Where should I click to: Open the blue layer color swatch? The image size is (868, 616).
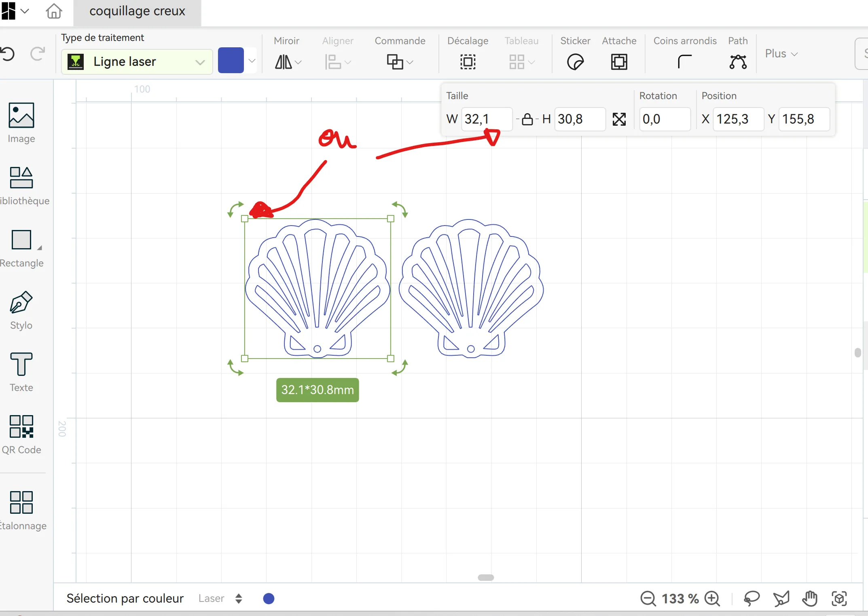click(231, 60)
